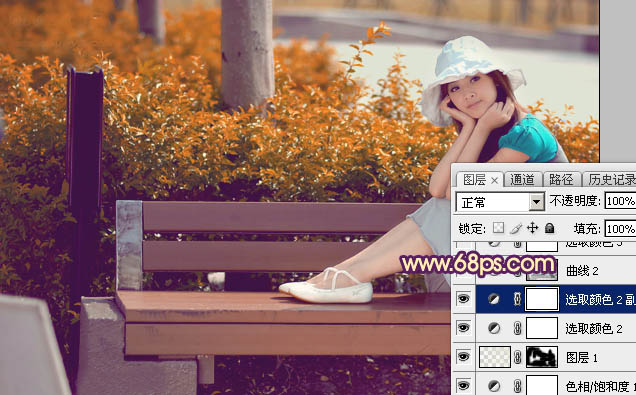Click the adjustment icon of 选取颜色 2 副本 layer
Image resolution: width=636 pixels, height=395 pixels.
click(494, 299)
